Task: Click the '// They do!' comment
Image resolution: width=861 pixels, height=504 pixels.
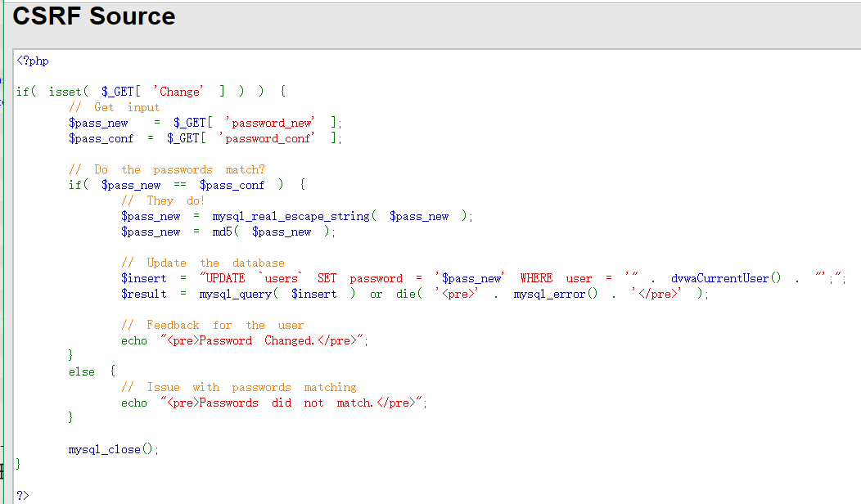Action: pos(163,200)
